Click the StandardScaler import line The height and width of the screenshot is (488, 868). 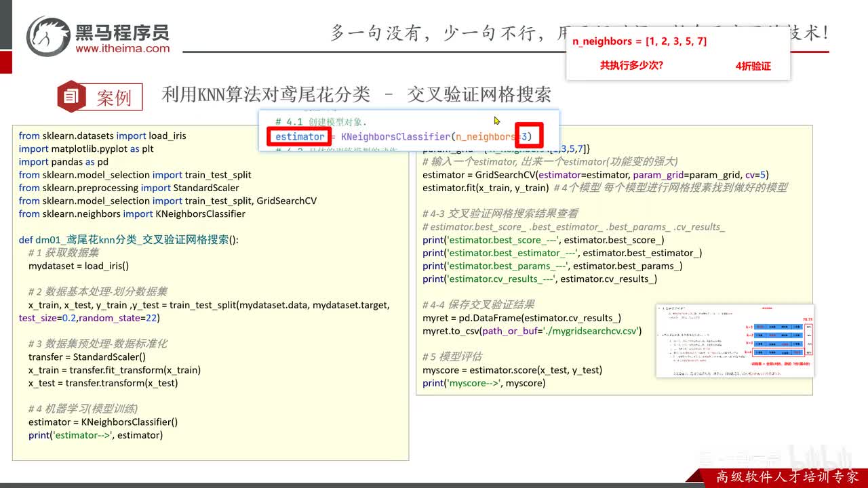point(130,188)
